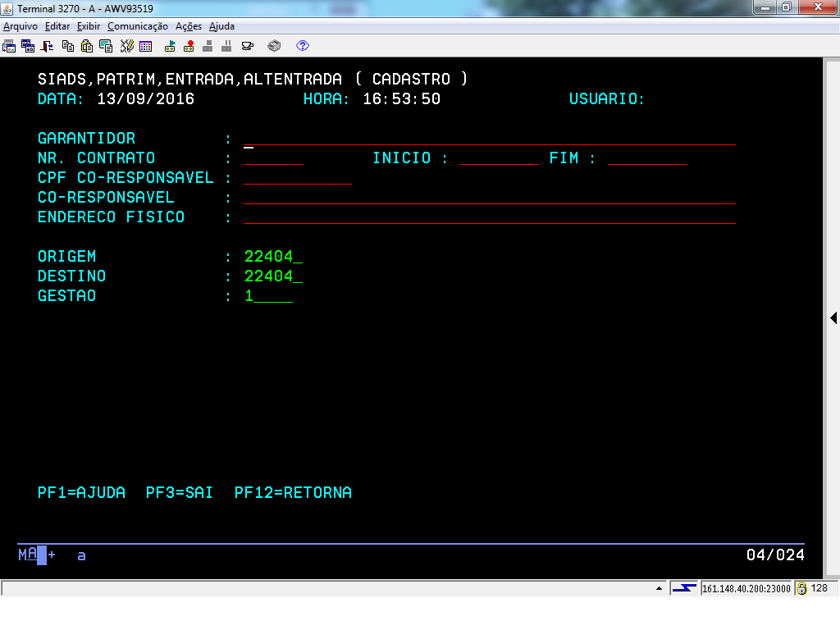Maximize the Terminal 3270 window

tap(787, 7)
